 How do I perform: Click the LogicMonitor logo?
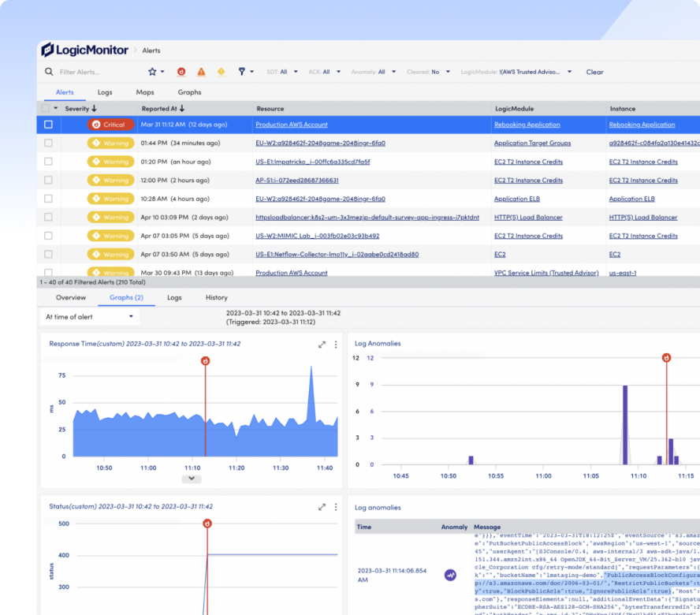85,50
